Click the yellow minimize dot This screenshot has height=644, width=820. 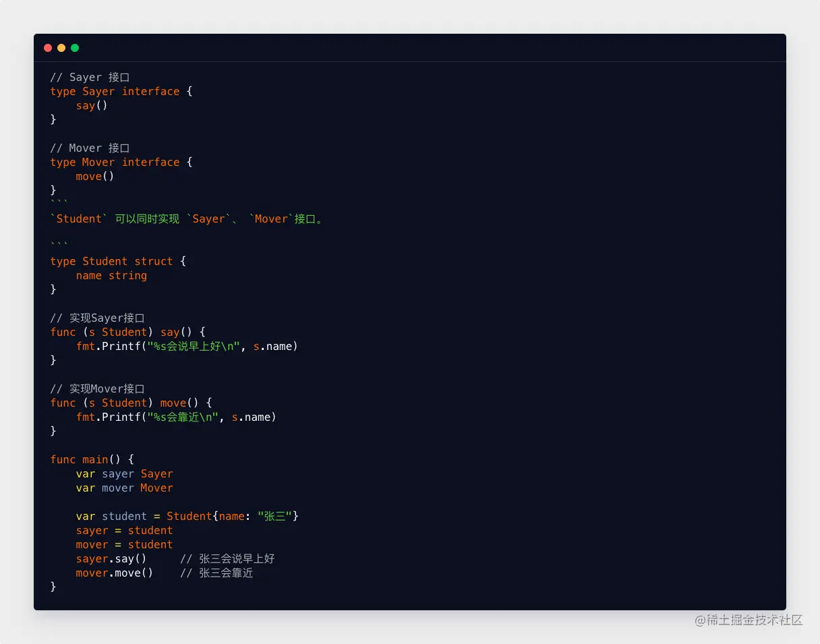[61, 48]
